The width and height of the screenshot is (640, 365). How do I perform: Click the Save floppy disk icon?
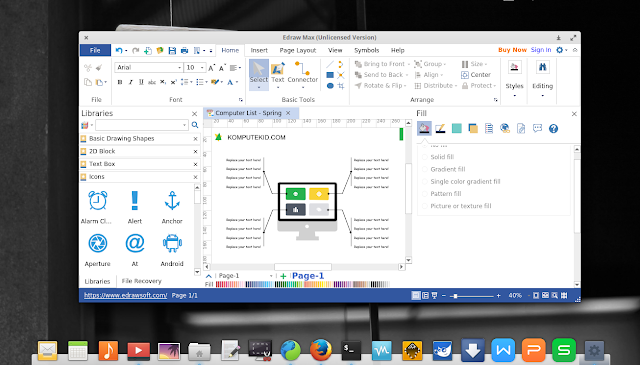coord(172,50)
